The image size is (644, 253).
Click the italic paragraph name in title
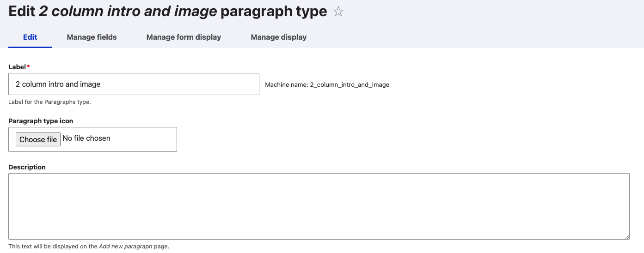point(128,11)
